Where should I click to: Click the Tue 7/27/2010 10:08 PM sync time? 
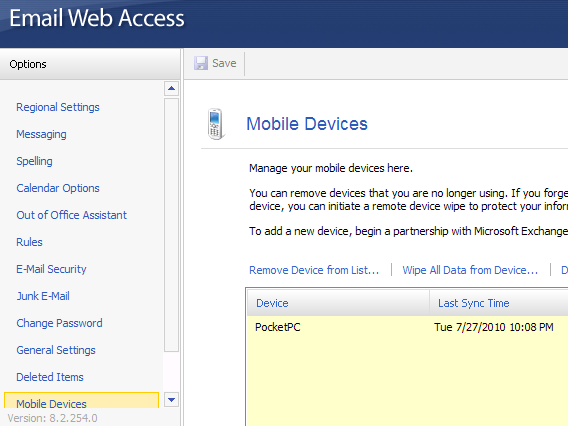click(494, 327)
